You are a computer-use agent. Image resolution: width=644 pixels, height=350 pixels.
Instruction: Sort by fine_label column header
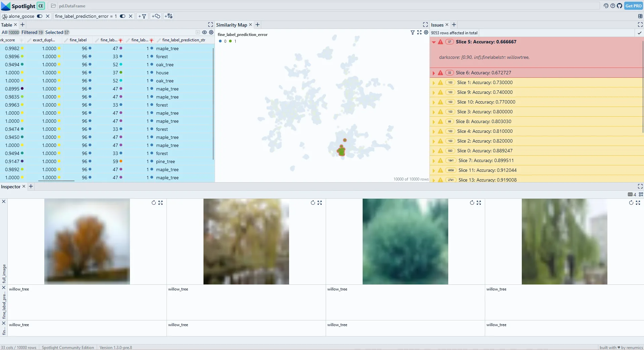78,40
